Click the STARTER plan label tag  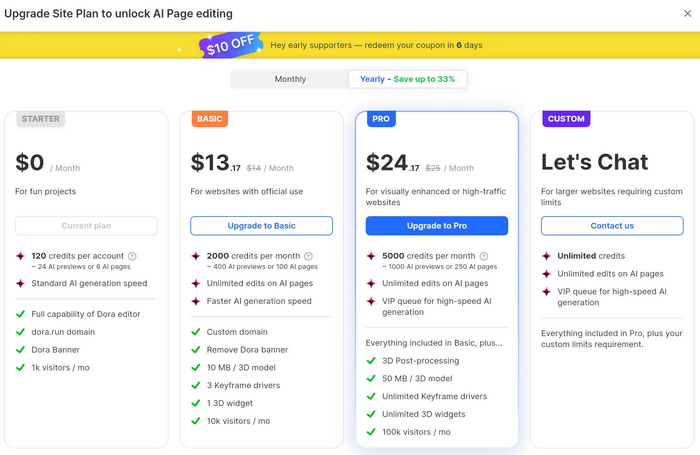(x=40, y=119)
